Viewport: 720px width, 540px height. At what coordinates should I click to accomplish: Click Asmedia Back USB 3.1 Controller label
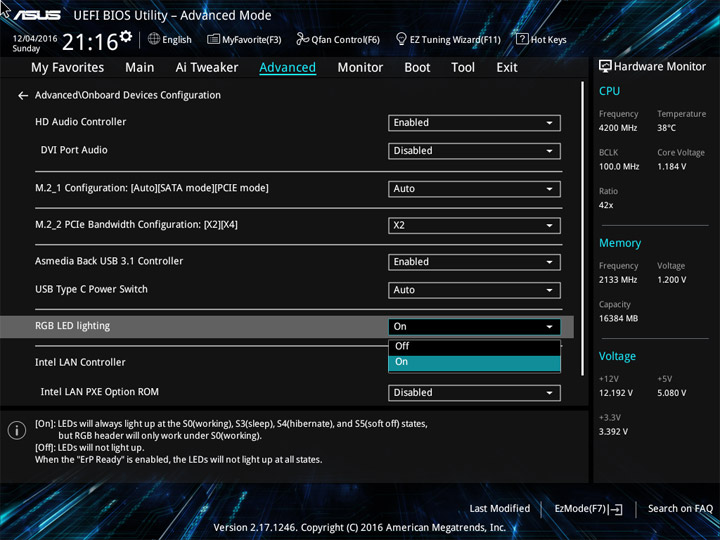tap(109, 261)
